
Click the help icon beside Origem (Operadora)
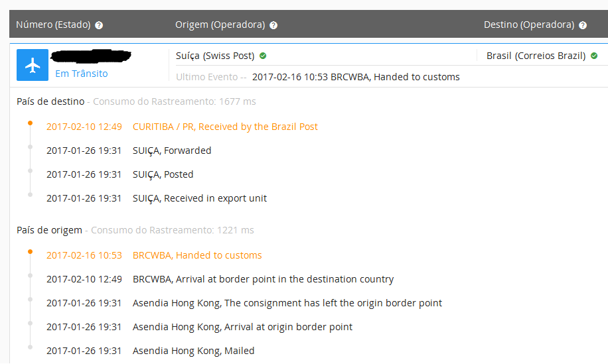[x=273, y=25]
